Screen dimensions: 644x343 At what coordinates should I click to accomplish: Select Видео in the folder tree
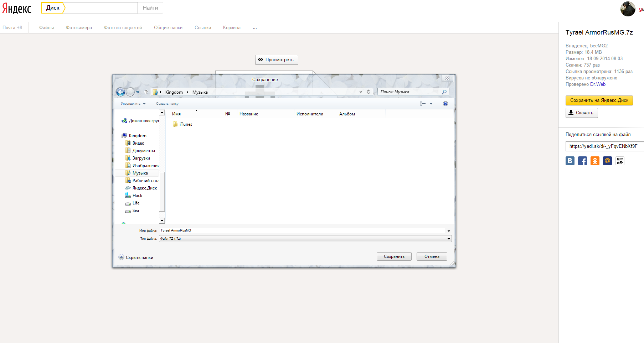coord(135,143)
